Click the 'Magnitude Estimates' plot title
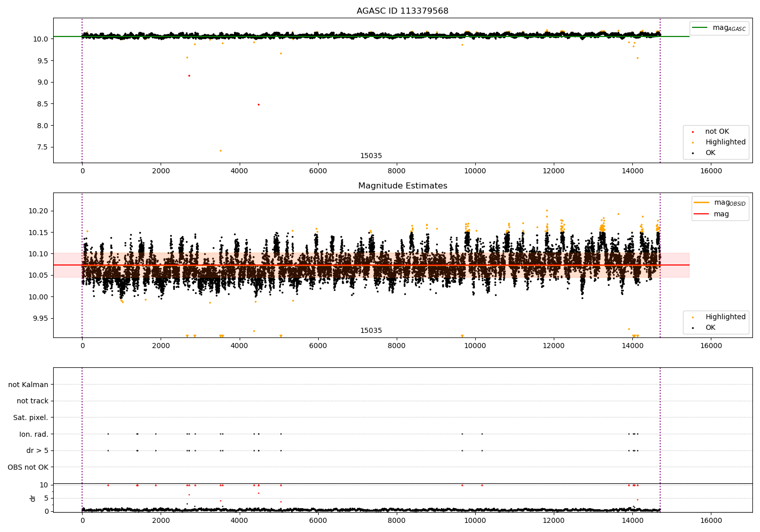The image size is (760, 532). tap(402, 186)
